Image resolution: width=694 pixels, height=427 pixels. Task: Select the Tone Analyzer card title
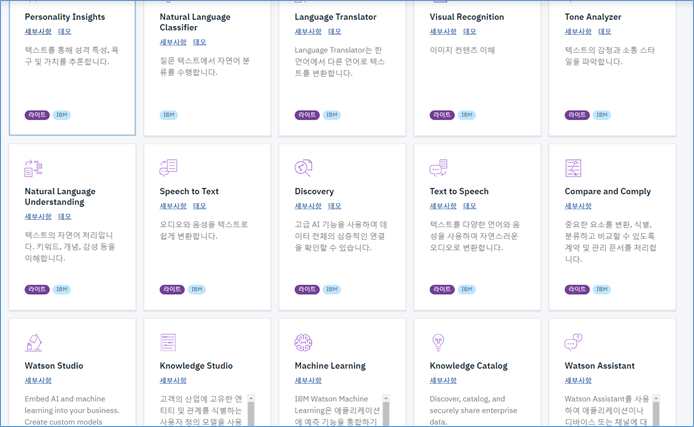click(593, 17)
